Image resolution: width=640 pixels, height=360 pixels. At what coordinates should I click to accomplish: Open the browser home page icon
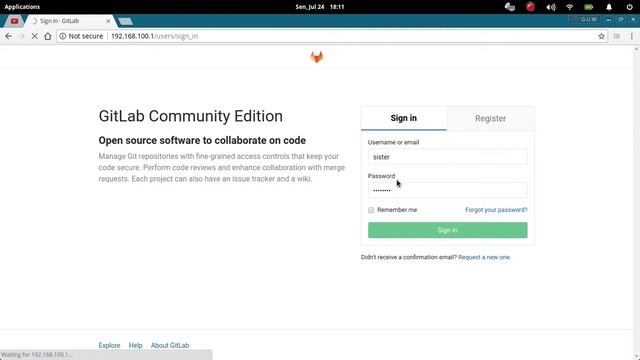pos(48,36)
